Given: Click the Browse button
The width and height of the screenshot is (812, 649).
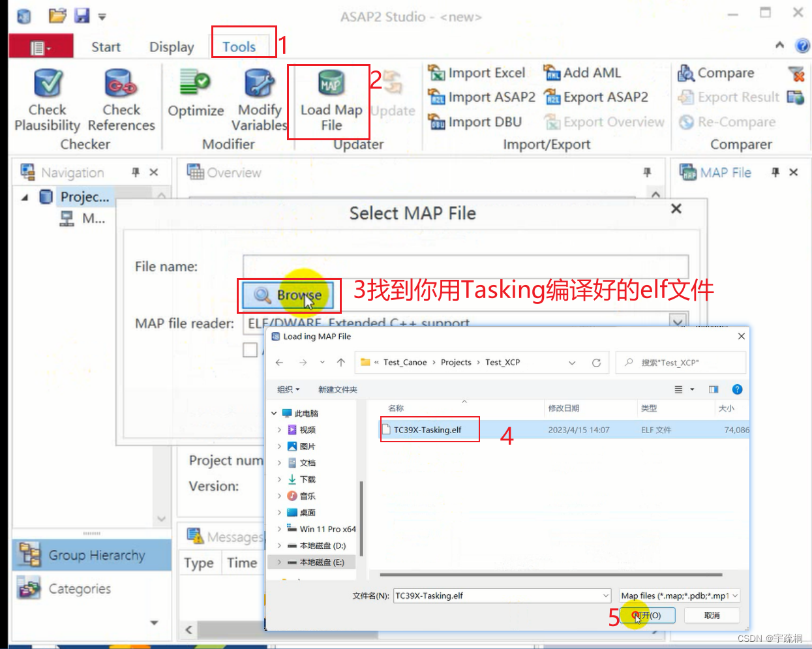Looking at the screenshot, I should [x=288, y=295].
